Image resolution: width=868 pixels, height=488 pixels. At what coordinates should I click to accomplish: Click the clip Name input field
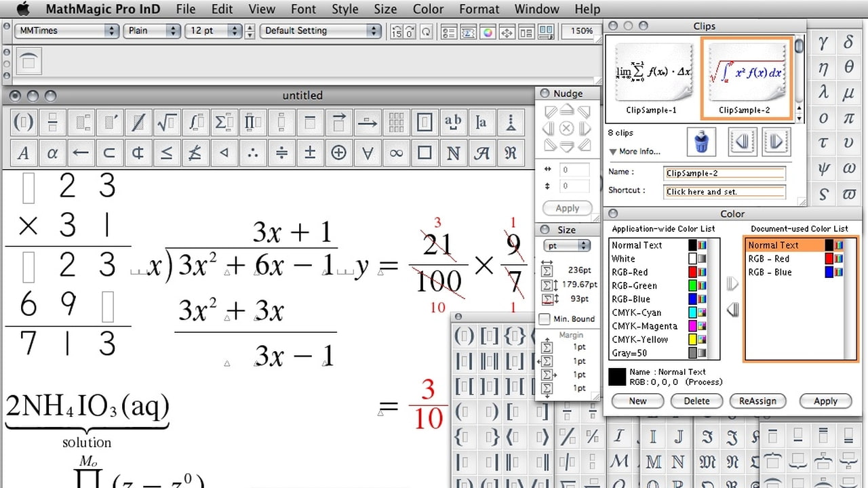(725, 173)
